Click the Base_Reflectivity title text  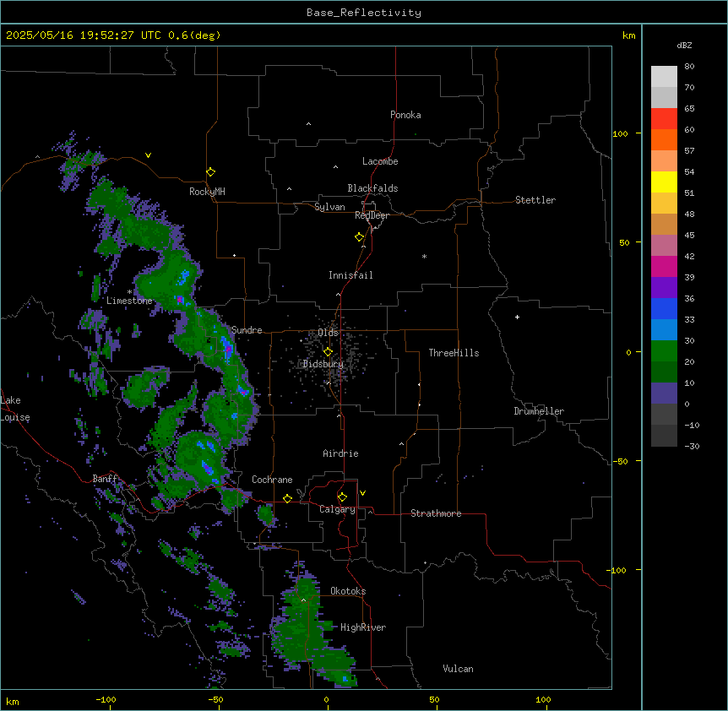point(364,13)
